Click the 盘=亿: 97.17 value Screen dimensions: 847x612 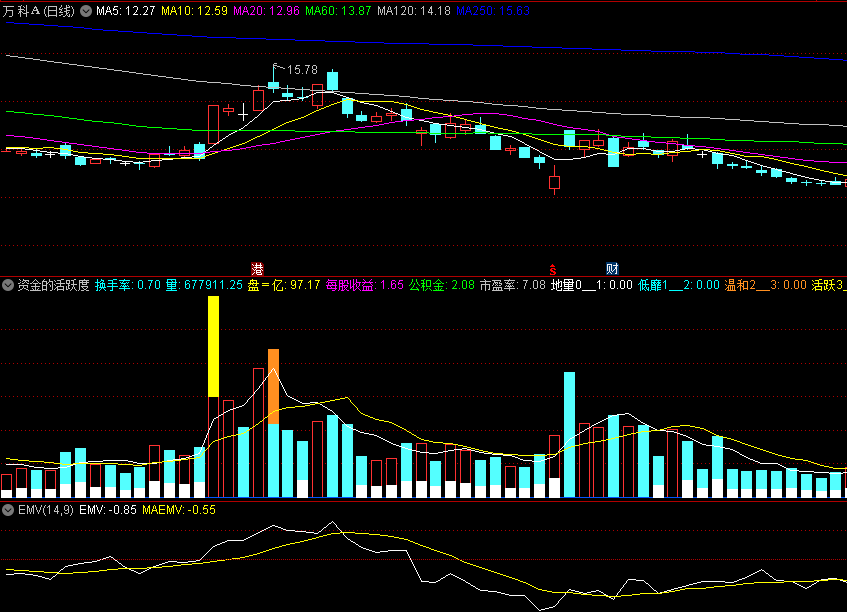(x=284, y=285)
